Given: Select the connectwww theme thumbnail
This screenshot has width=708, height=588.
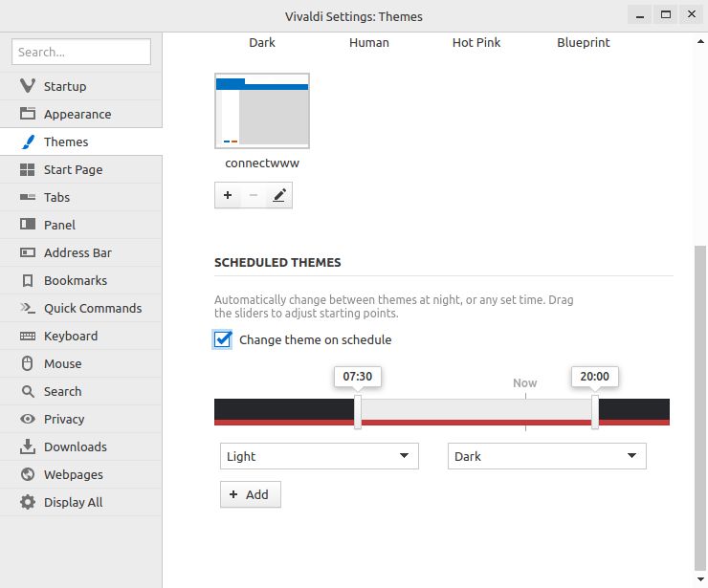Looking at the screenshot, I should point(262,112).
